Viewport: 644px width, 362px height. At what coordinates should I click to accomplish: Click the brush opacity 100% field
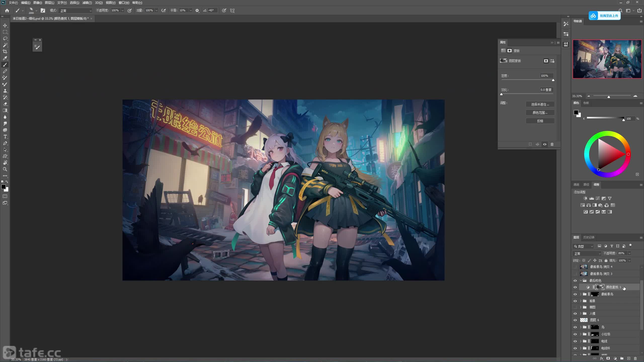click(115, 11)
